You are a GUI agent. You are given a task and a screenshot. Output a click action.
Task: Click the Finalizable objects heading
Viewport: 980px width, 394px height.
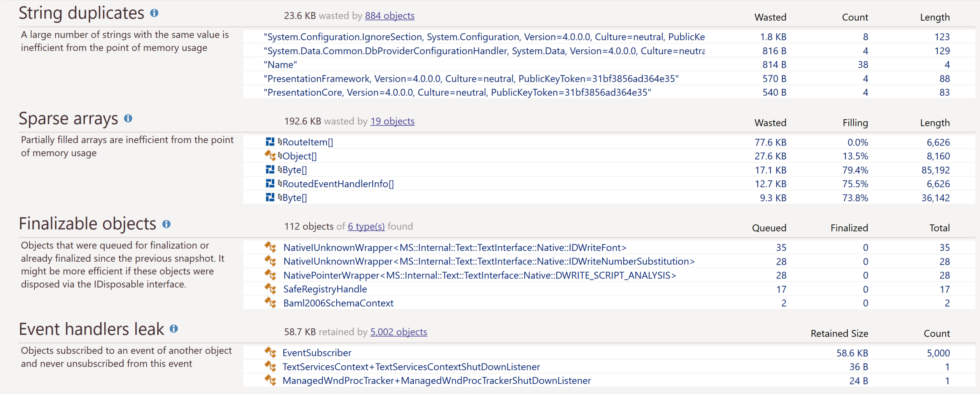pyautogui.click(x=87, y=224)
